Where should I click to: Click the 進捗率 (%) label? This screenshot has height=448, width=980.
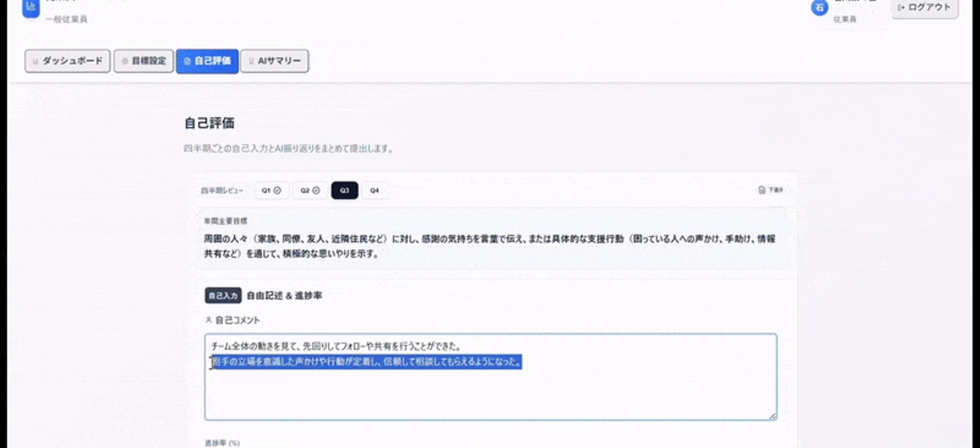point(222,443)
